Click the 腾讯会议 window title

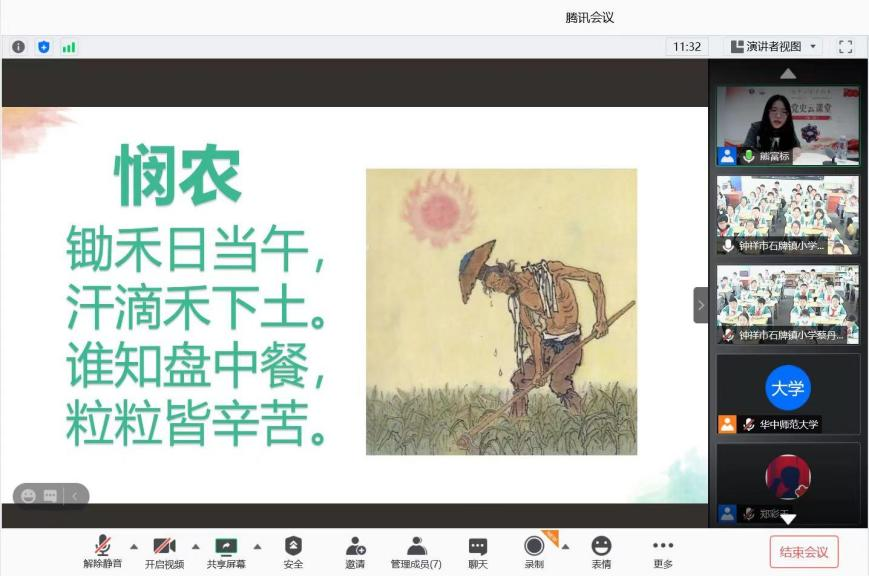(x=590, y=18)
